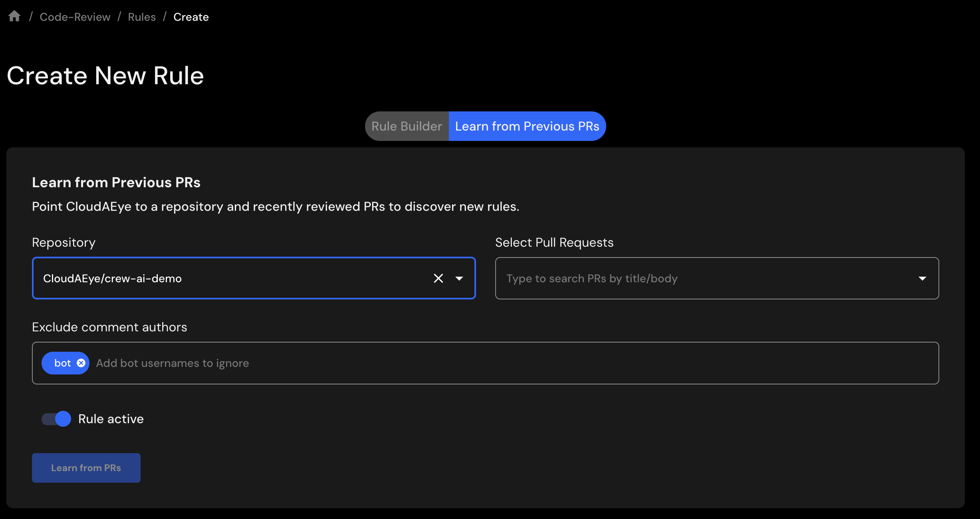The width and height of the screenshot is (980, 519).
Task: Click the Create New Rule heading
Action: point(105,75)
